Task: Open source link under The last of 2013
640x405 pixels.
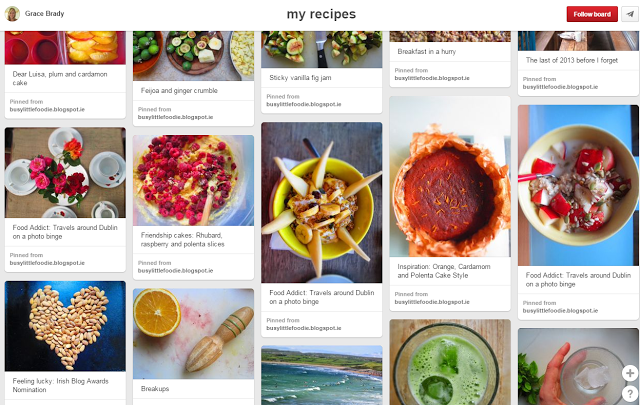Action: [560, 87]
